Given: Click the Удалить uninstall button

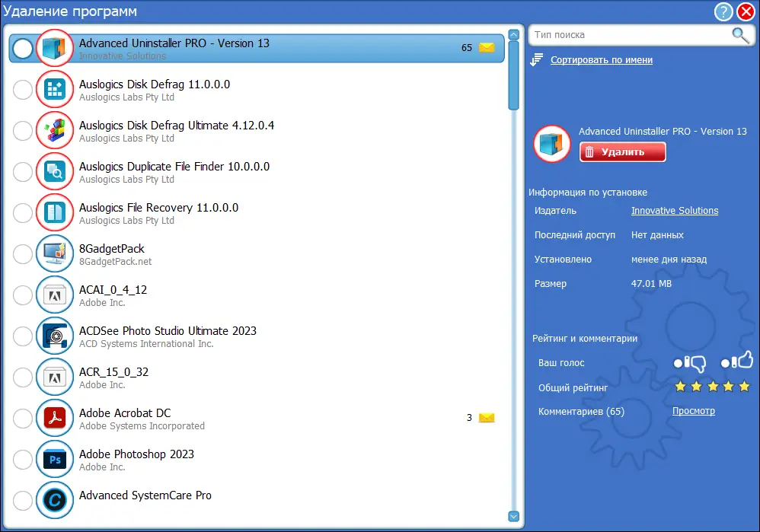Looking at the screenshot, I should point(622,152).
